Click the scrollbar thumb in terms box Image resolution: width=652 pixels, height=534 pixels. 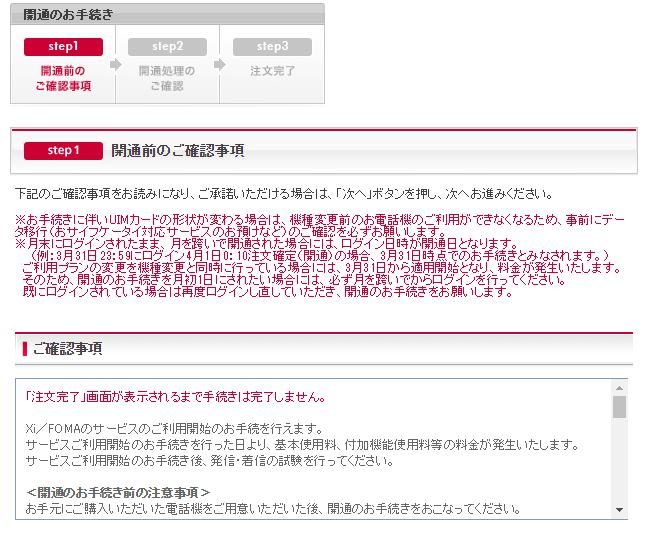tap(619, 406)
